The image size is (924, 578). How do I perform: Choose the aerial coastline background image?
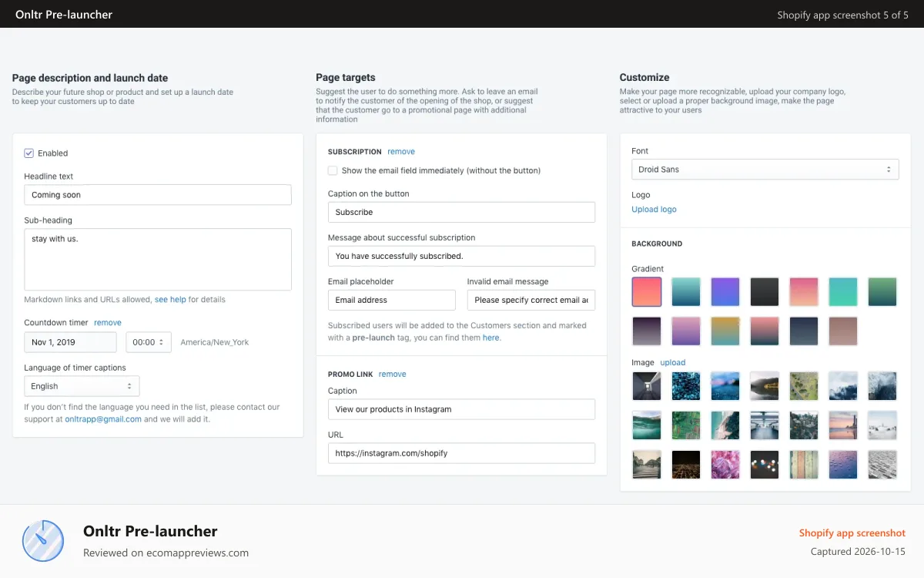point(725,425)
